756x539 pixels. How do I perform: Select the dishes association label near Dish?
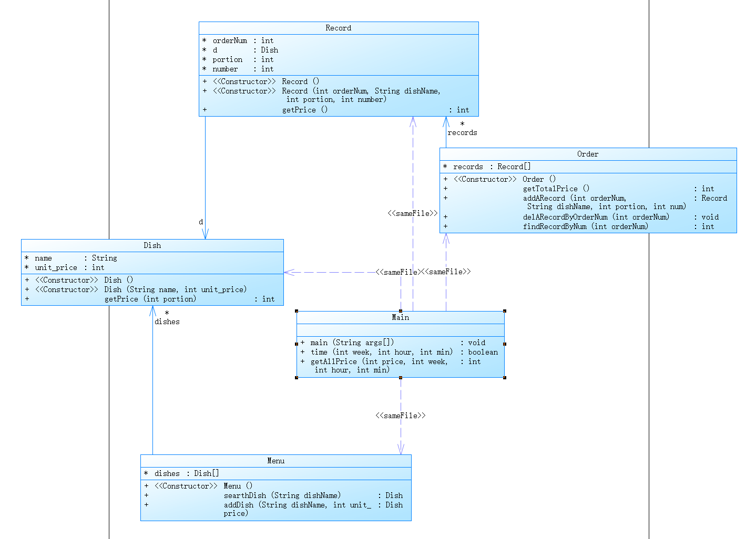click(x=167, y=322)
